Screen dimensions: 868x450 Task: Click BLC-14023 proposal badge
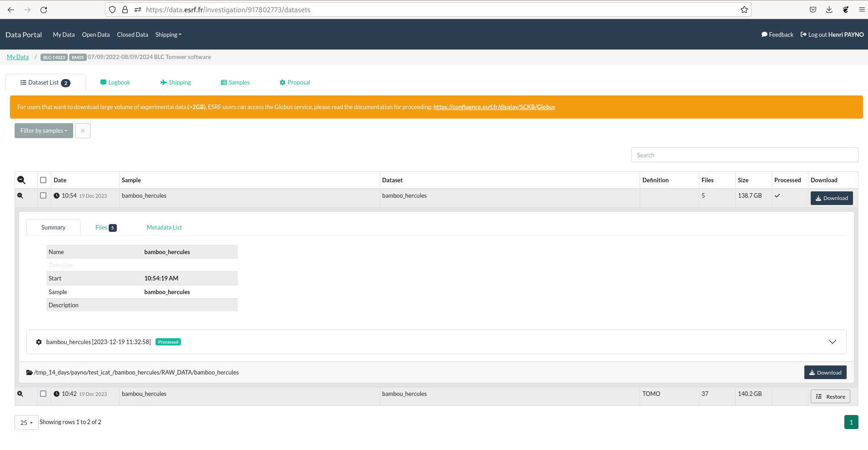click(54, 57)
